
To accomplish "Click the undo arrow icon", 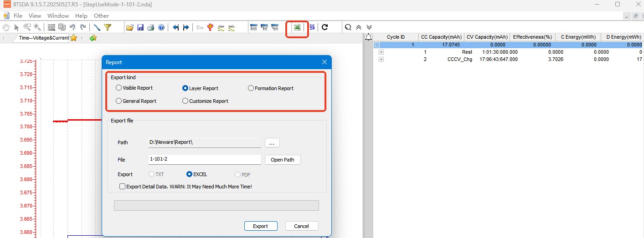I will 72,27.
